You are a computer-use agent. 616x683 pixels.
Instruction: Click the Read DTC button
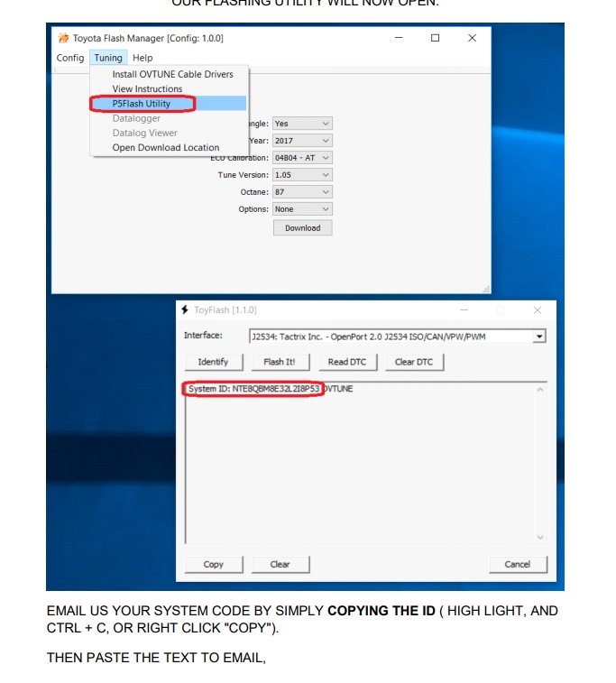point(347,362)
